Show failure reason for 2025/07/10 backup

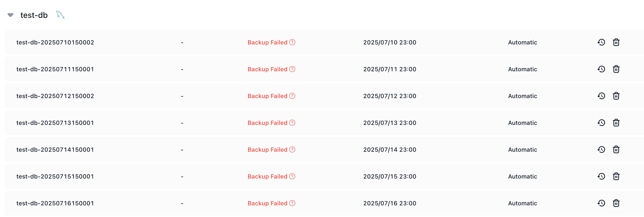(x=292, y=42)
